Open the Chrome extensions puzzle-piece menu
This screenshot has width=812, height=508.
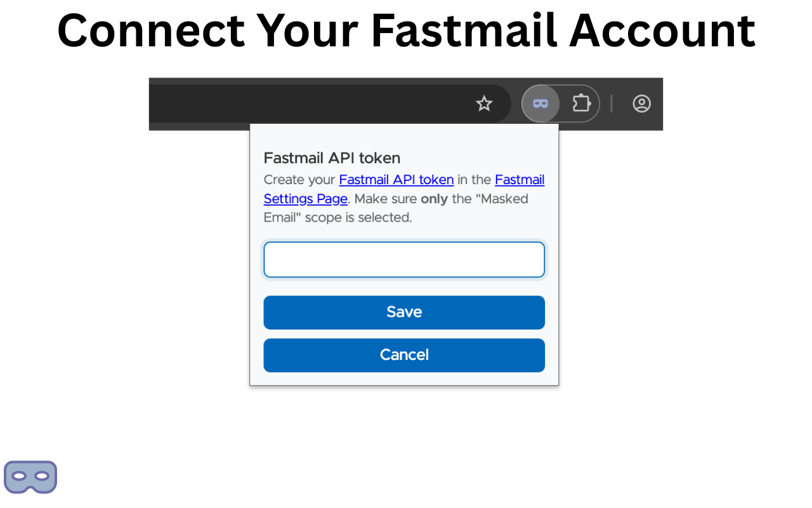(580, 103)
